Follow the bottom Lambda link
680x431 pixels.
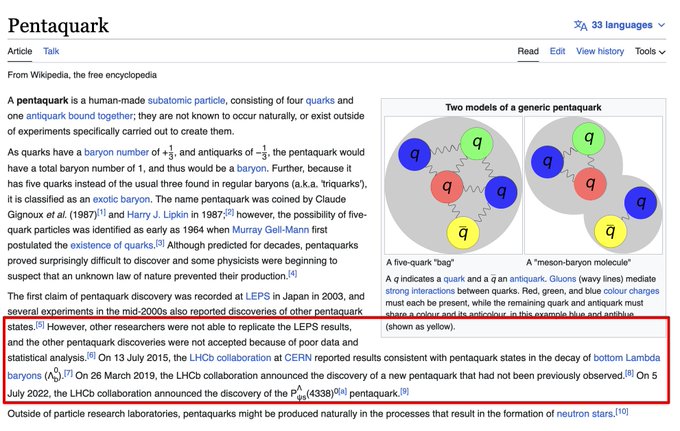[x=627, y=358]
